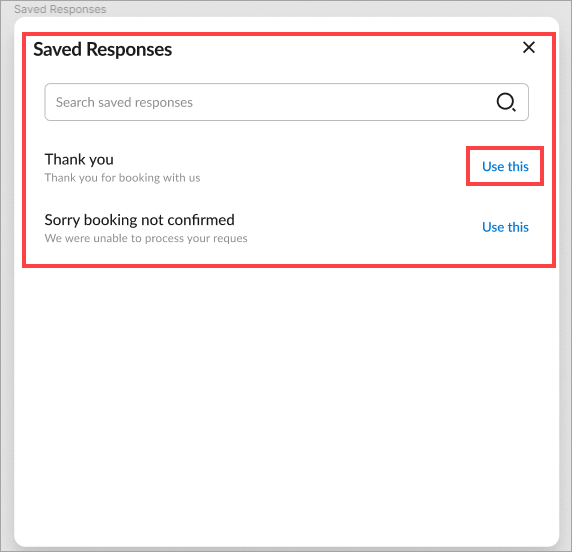The height and width of the screenshot is (552, 572).
Task: Click the small gray Saved Responses caption
Action: (60, 9)
